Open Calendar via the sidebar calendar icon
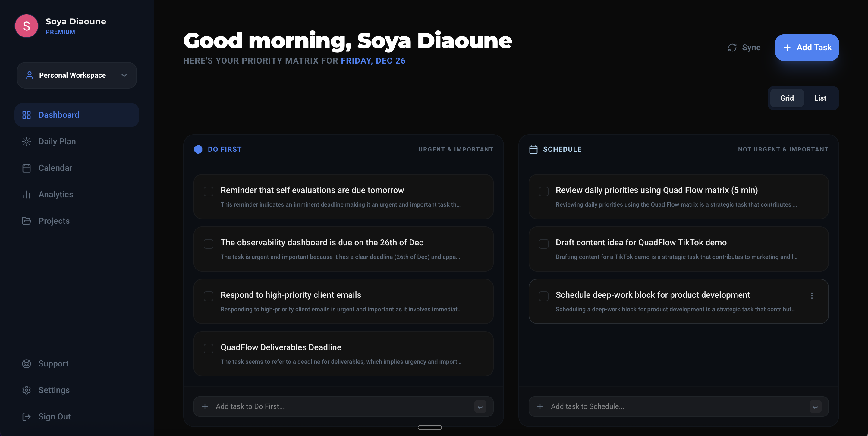The width and height of the screenshot is (868, 436). [x=26, y=168]
